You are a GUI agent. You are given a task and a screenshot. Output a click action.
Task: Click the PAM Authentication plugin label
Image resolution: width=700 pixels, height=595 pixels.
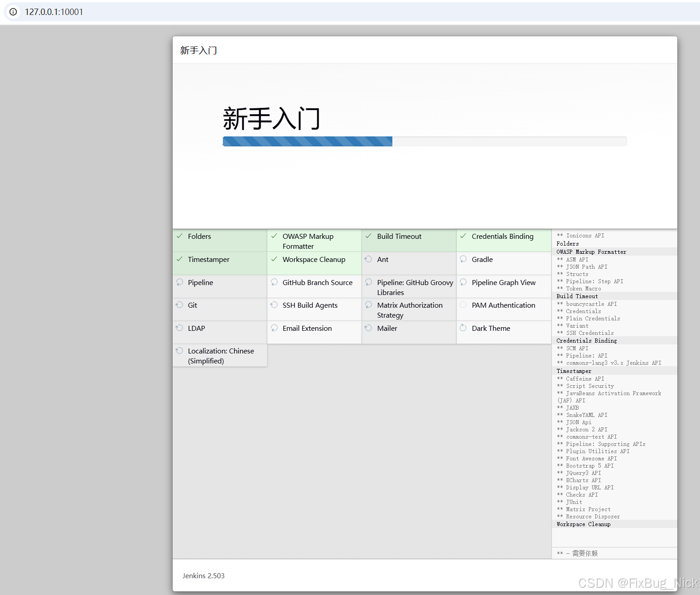[503, 305]
